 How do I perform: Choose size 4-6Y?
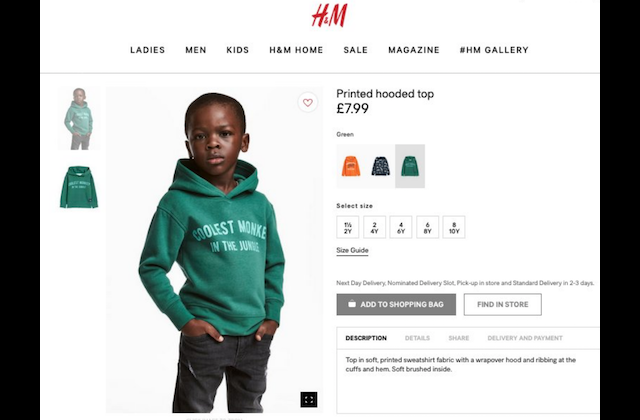coord(401,227)
